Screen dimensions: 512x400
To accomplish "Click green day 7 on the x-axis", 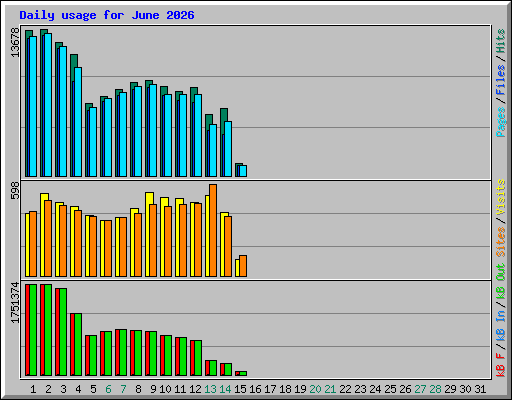I will pyautogui.click(x=123, y=389).
